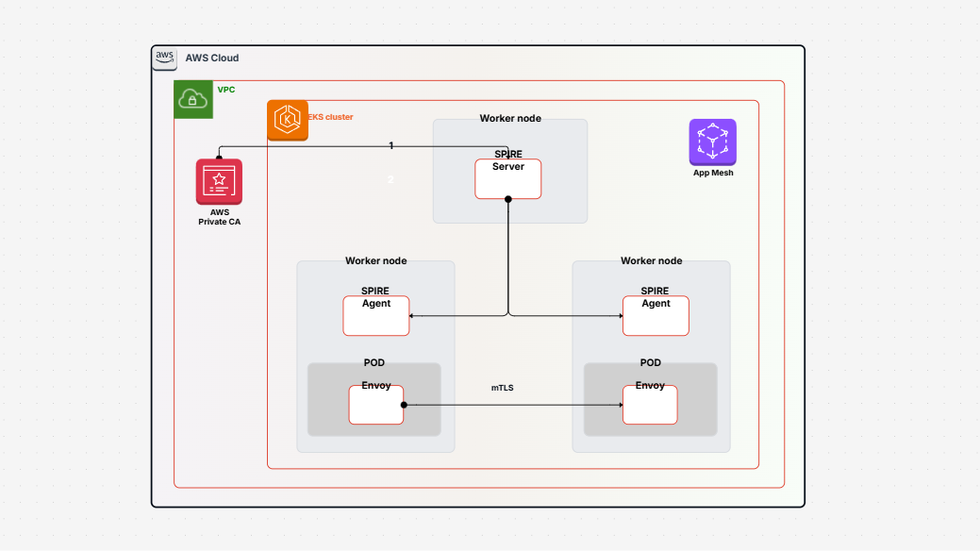
Task: Click the left Envoy proxy box
Action: (x=375, y=404)
